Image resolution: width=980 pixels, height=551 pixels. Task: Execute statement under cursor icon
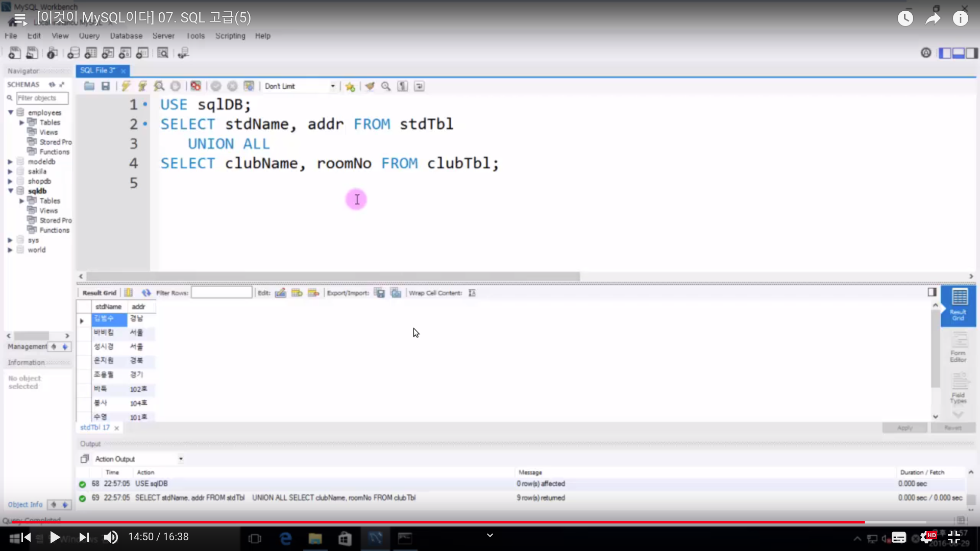point(142,86)
